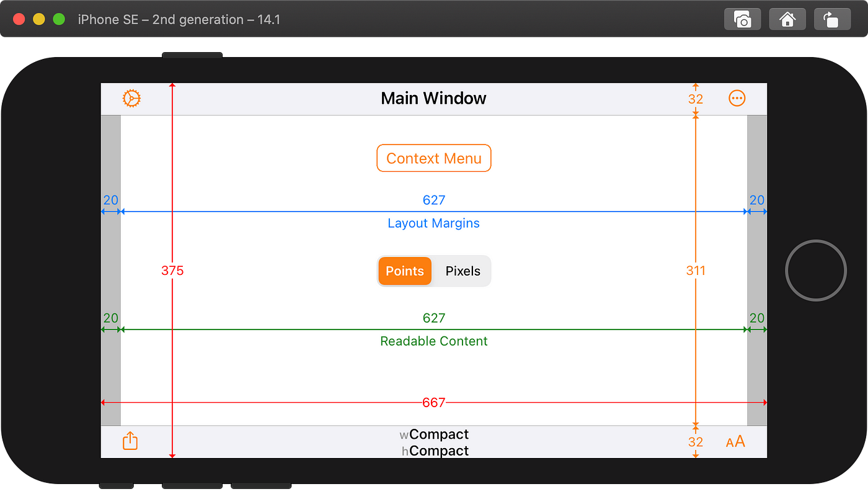Click the blue 627 layout margins width
The image size is (868, 494).
[x=434, y=200]
